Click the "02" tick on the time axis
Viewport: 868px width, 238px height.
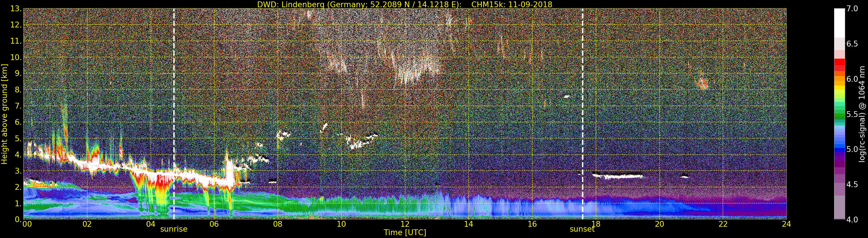(87, 224)
